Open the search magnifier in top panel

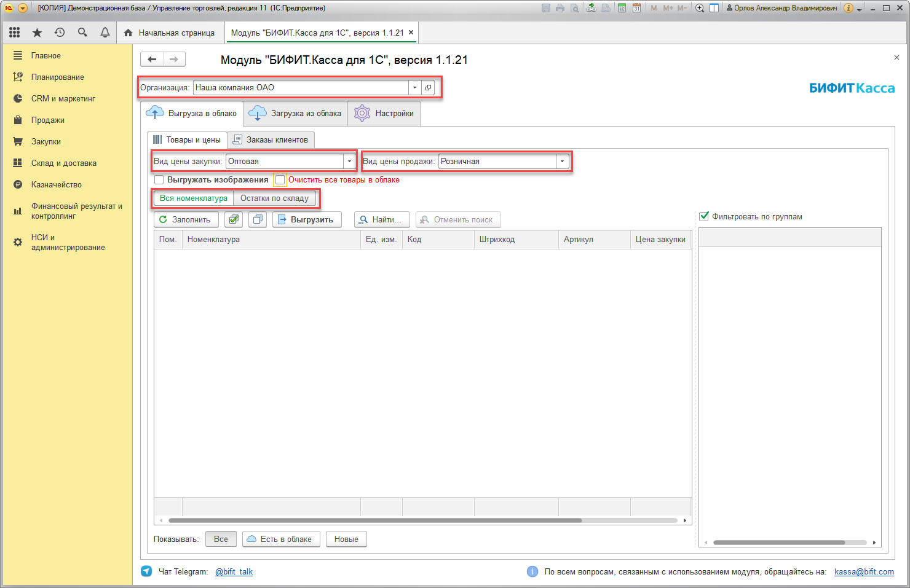[x=82, y=33]
